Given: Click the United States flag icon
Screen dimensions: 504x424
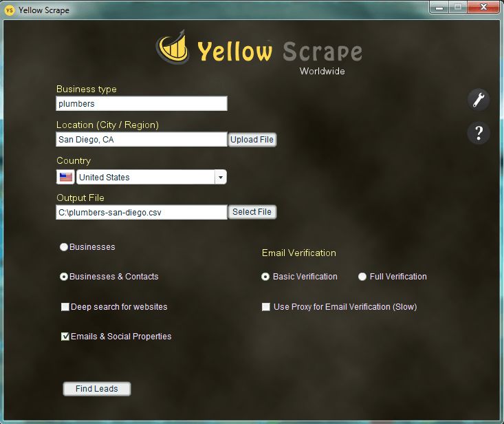Looking at the screenshot, I should point(65,177).
